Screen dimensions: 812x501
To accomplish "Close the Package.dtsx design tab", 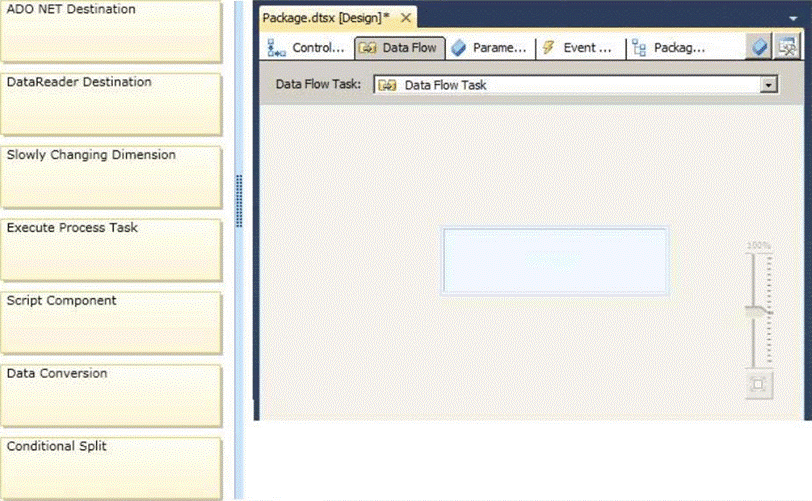I will [x=405, y=18].
